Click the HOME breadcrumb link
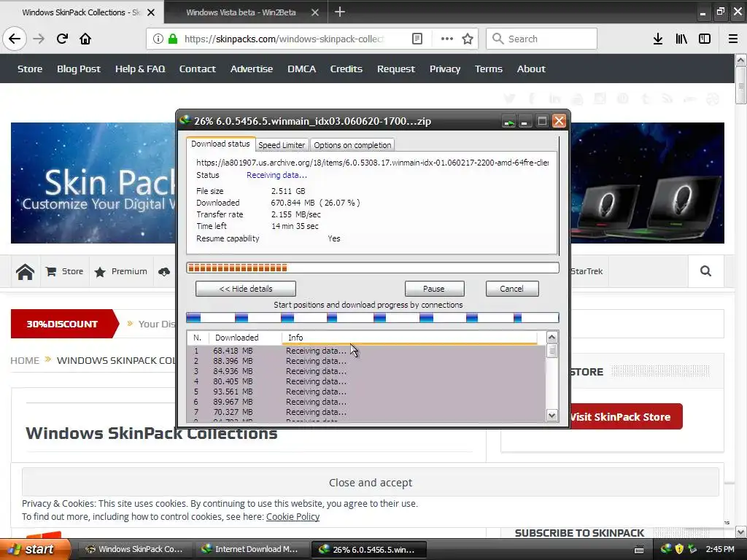This screenshot has width=747, height=560. (x=25, y=360)
